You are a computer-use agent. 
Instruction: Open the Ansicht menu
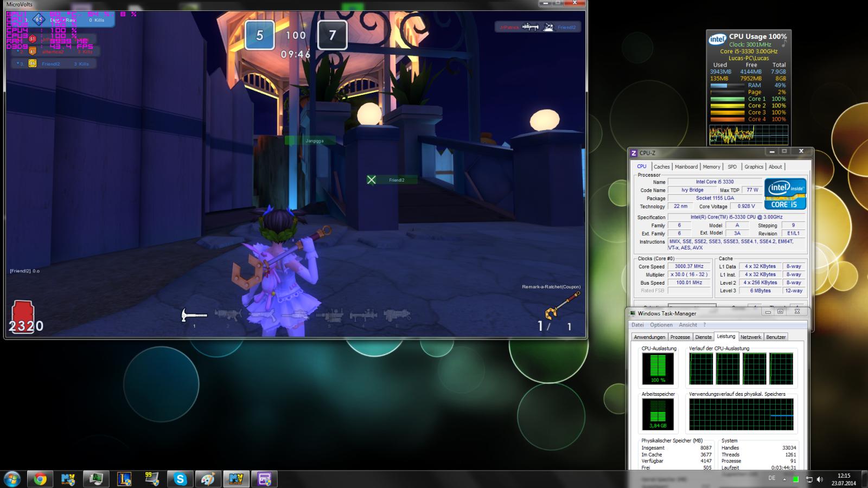coord(688,325)
